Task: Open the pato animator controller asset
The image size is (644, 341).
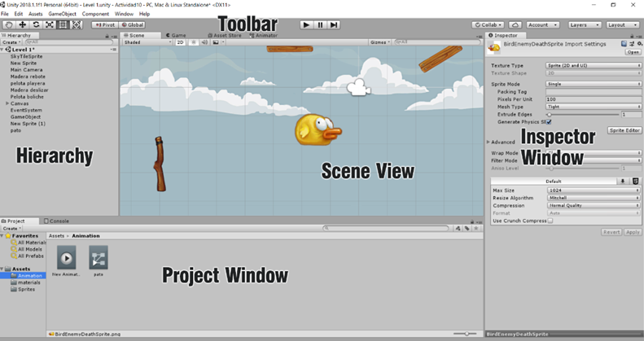Action: click(99, 258)
